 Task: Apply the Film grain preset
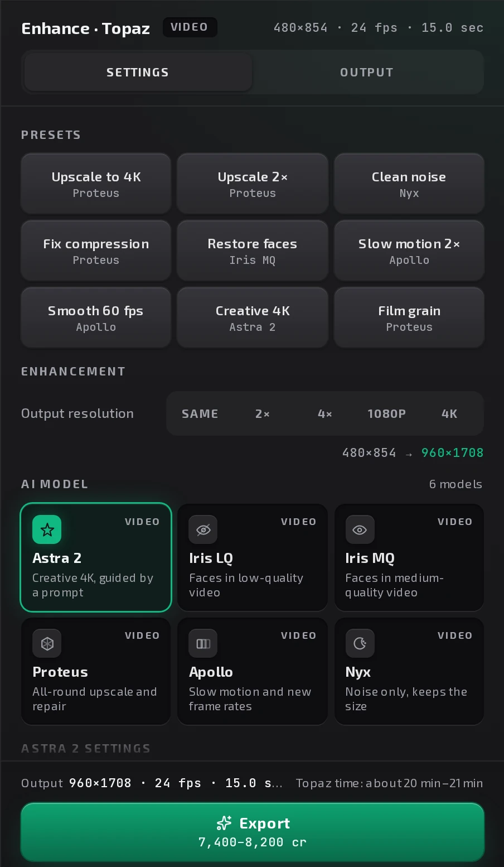[x=409, y=317]
